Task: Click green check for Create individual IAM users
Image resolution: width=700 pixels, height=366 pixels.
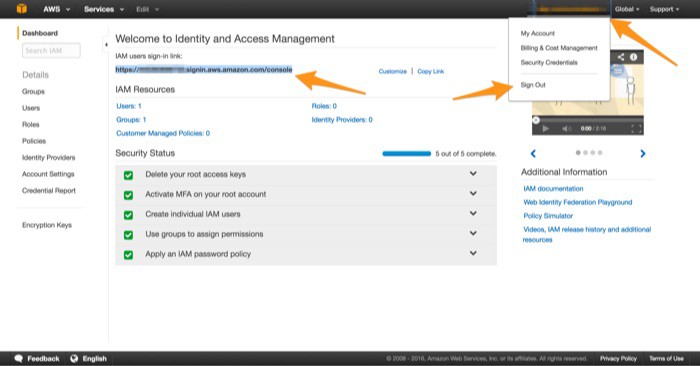Action: click(129, 215)
